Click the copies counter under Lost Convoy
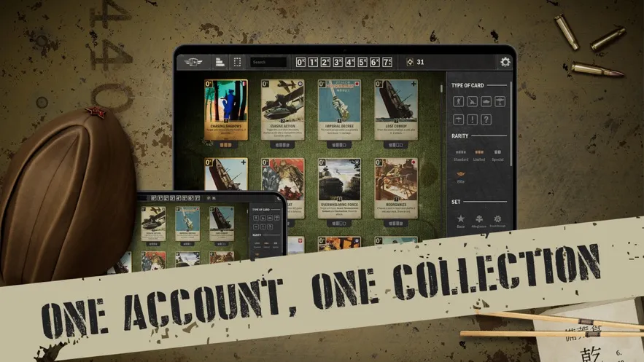Image resolution: width=644 pixels, height=362 pixels. click(x=395, y=145)
